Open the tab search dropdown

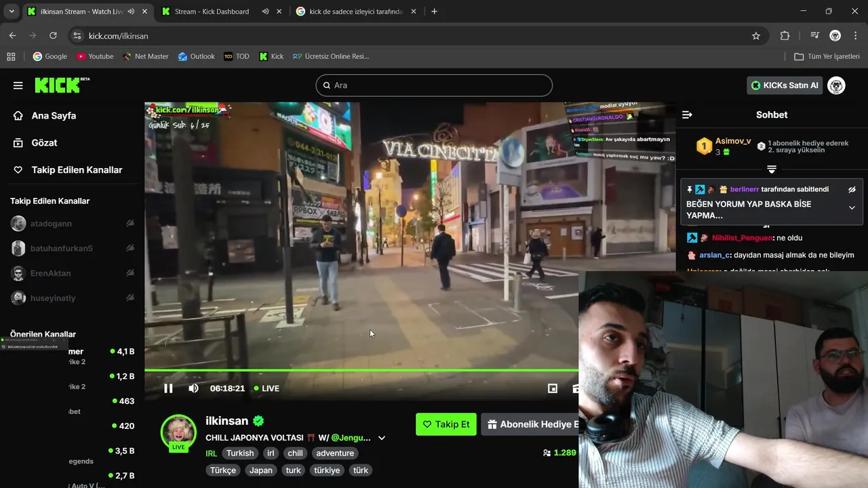click(x=11, y=12)
